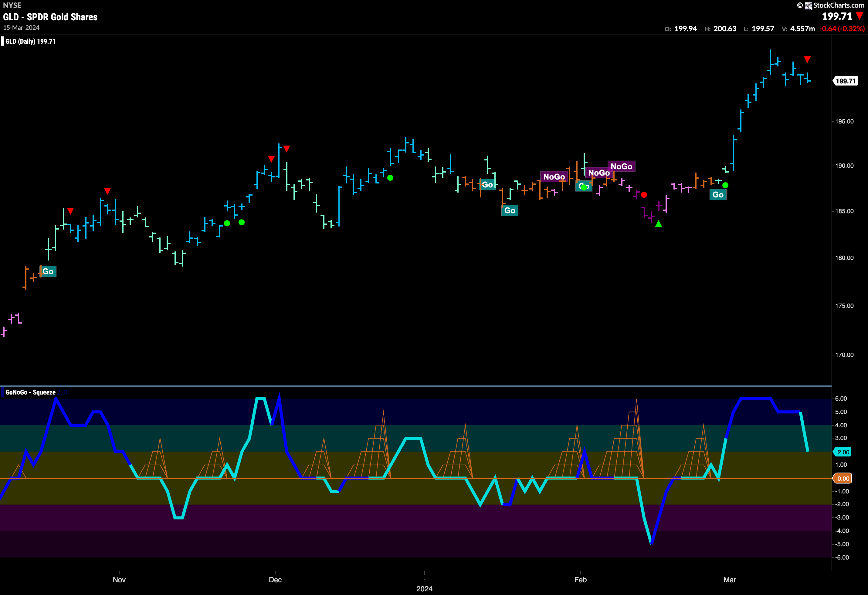Click the second green dot in late November
Viewport: 868px width, 595px height.
242,223
